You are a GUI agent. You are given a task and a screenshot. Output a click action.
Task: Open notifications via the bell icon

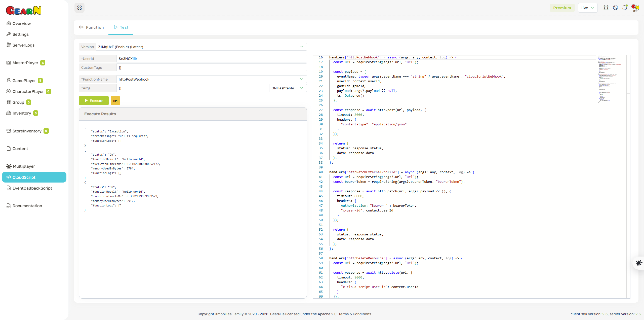(625, 8)
